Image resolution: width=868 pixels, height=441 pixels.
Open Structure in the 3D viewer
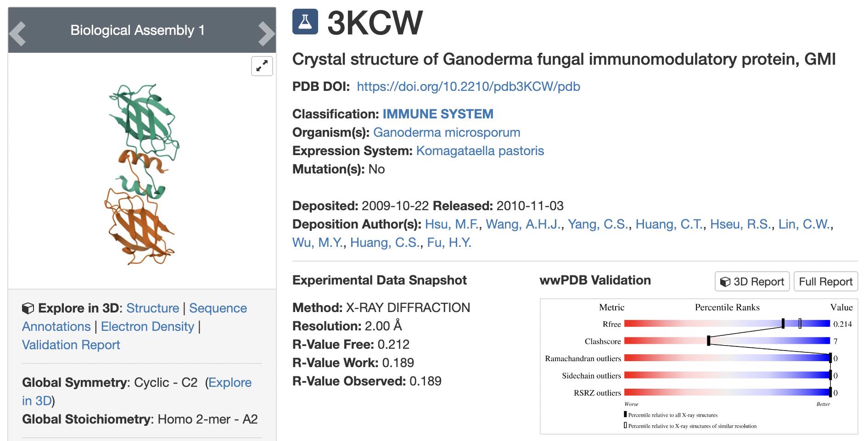[x=152, y=308]
